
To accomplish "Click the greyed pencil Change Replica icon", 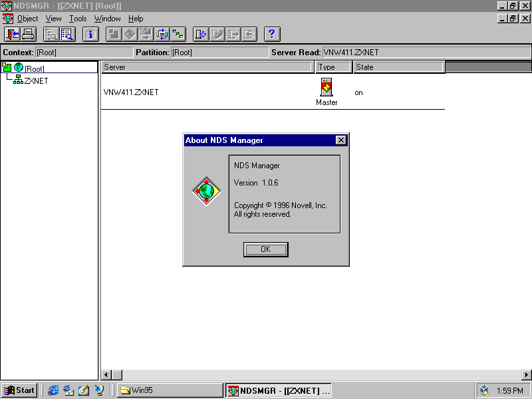I will [x=217, y=35].
